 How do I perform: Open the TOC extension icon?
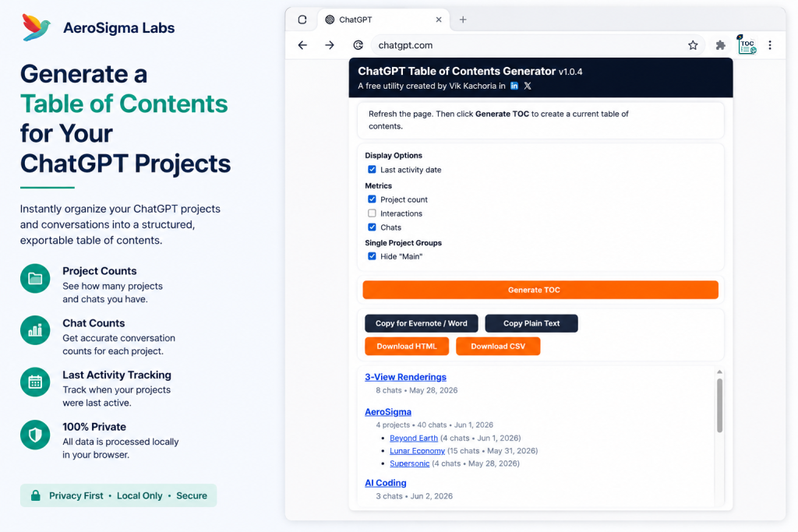pyautogui.click(x=747, y=44)
